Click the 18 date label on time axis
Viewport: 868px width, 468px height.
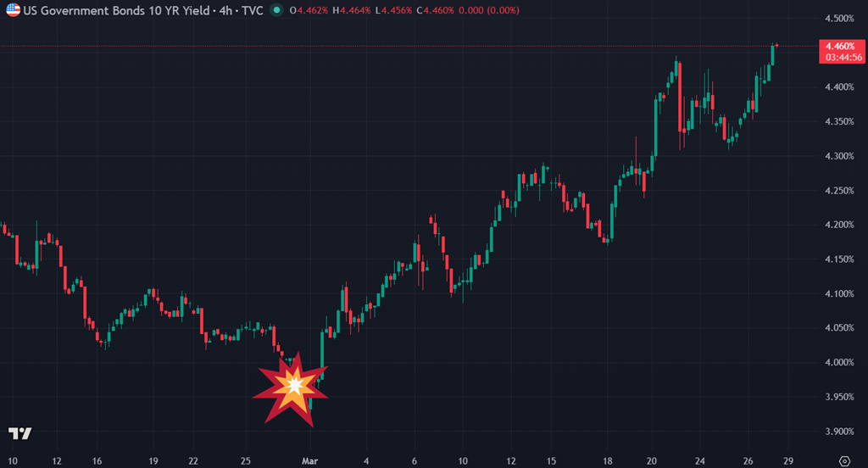click(609, 460)
